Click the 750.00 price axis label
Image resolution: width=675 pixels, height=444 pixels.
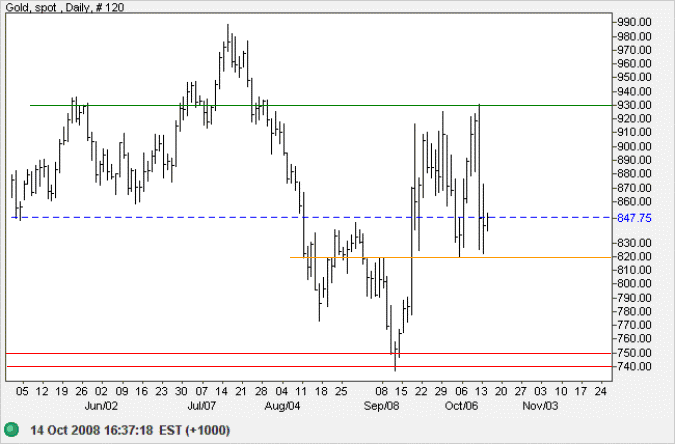[634, 353]
